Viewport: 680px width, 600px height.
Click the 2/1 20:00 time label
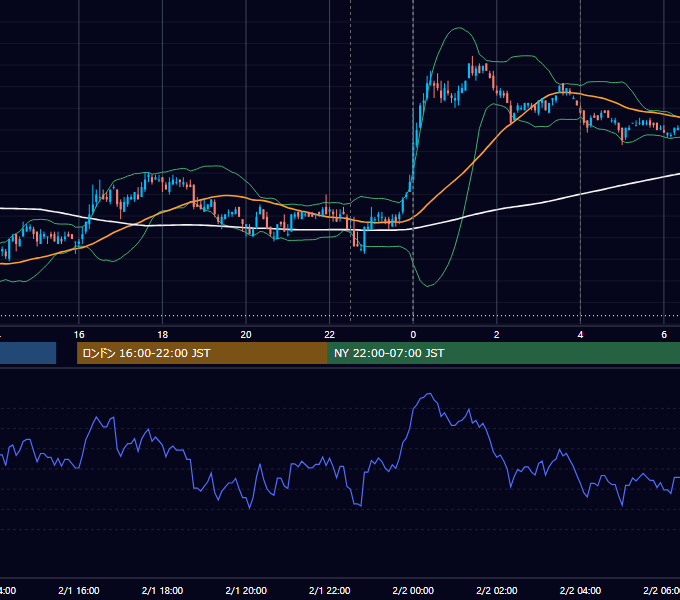[246, 590]
